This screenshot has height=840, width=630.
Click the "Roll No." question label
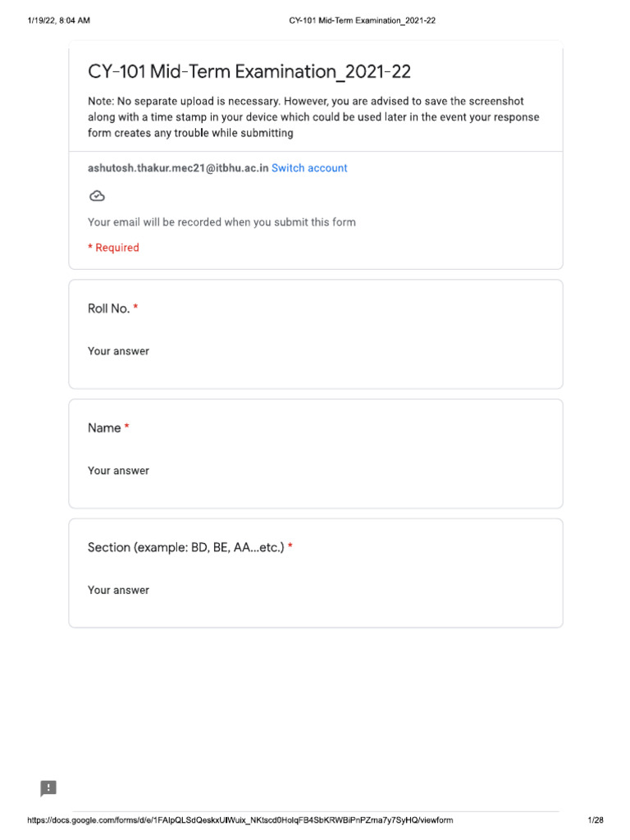tap(108, 308)
